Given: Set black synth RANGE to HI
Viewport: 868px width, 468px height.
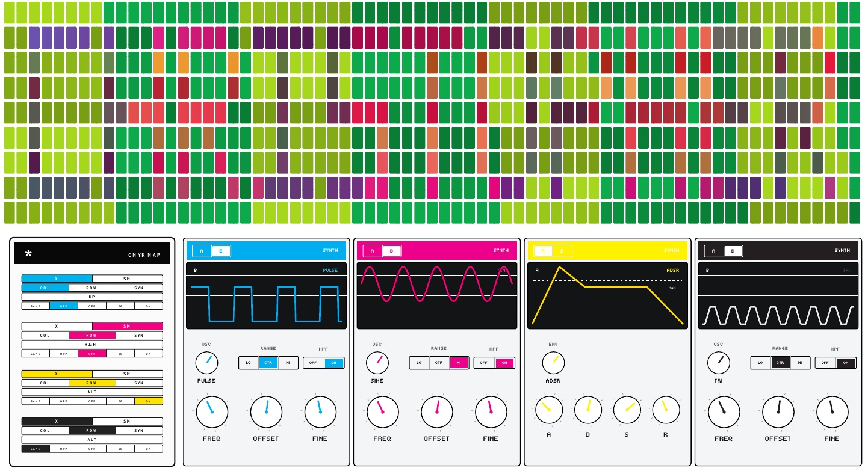Looking at the screenshot, I should point(800,363).
